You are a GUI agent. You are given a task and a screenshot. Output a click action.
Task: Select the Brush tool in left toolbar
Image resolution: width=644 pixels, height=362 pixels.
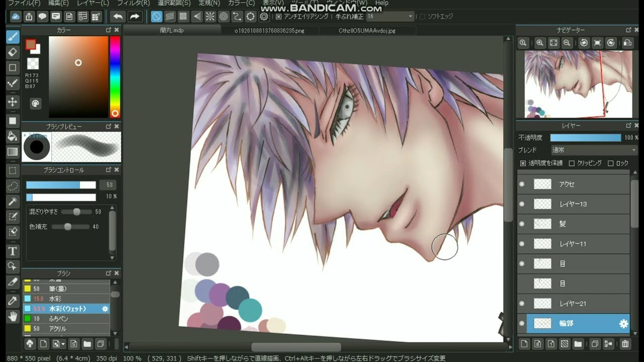[x=13, y=37]
